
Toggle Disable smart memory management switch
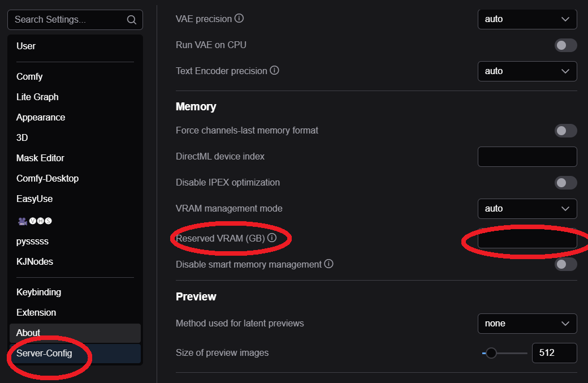pyautogui.click(x=565, y=264)
